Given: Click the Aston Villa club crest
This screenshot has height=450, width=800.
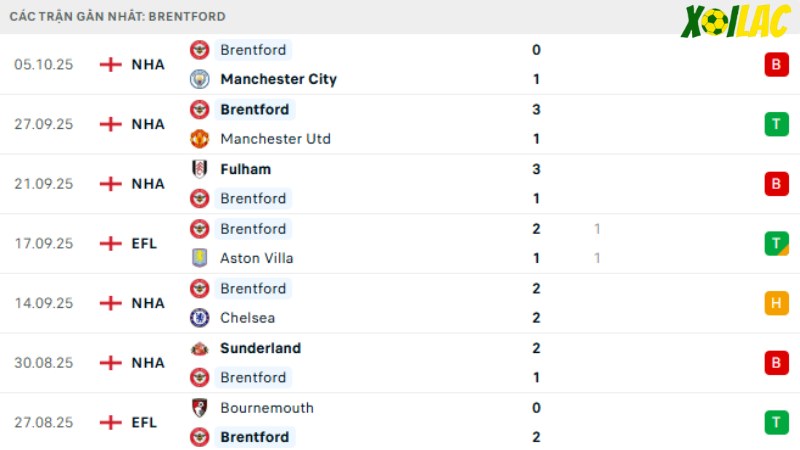Looking at the screenshot, I should pyautogui.click(x=199, y=258).
